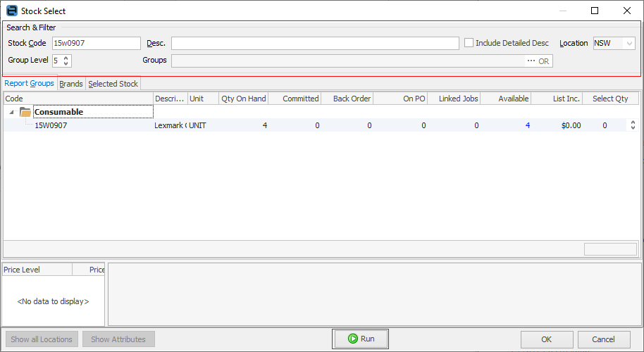The height and width of the screenshot is (352, 644).
Task: Sort by the Available column header
Action: [506, 99]
